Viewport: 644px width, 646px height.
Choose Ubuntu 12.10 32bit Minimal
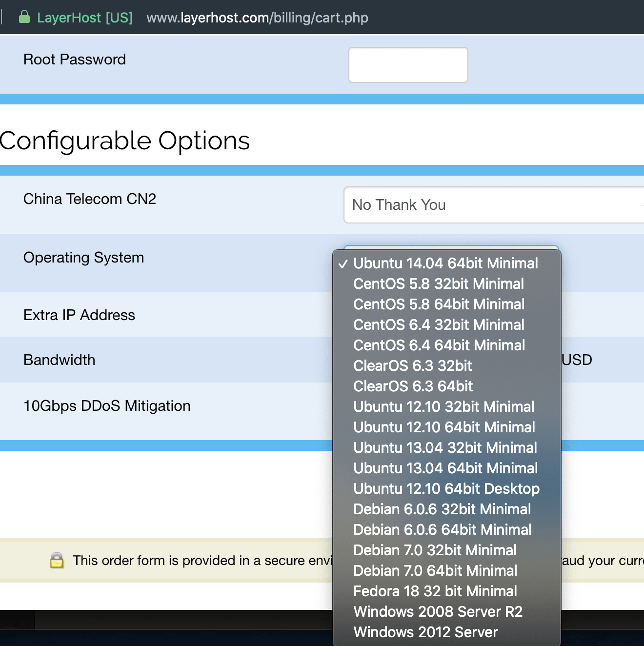coord(443,407)
